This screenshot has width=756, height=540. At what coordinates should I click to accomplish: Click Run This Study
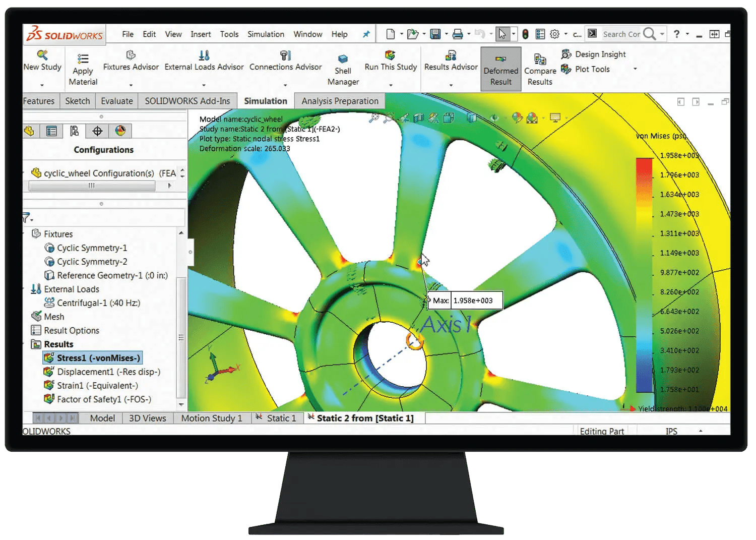click(x=391, y=61)
